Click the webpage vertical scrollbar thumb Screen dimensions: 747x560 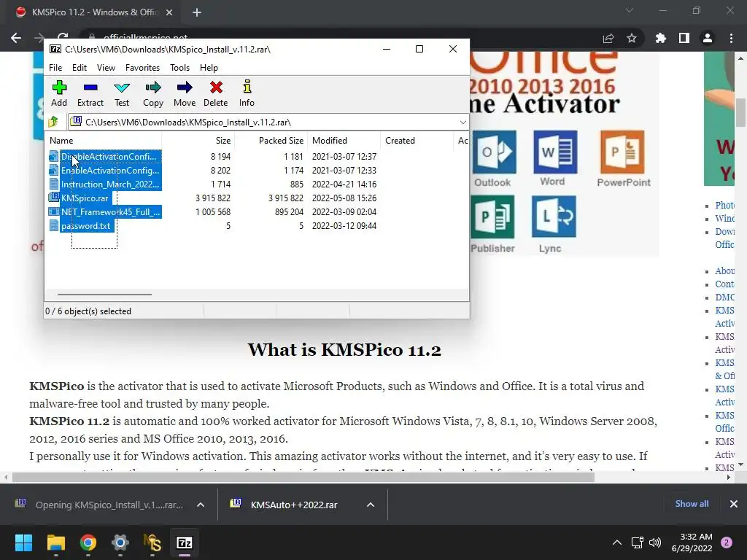tap(740, 113)
